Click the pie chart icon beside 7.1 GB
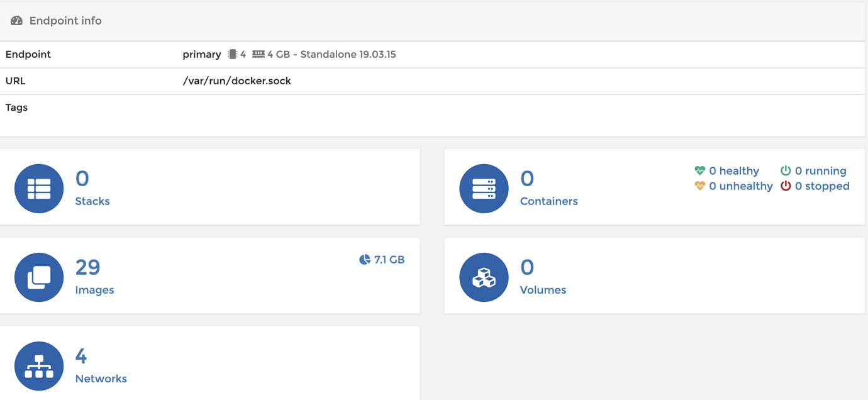This screenshot has height=400, width=868. pos(365,259)
